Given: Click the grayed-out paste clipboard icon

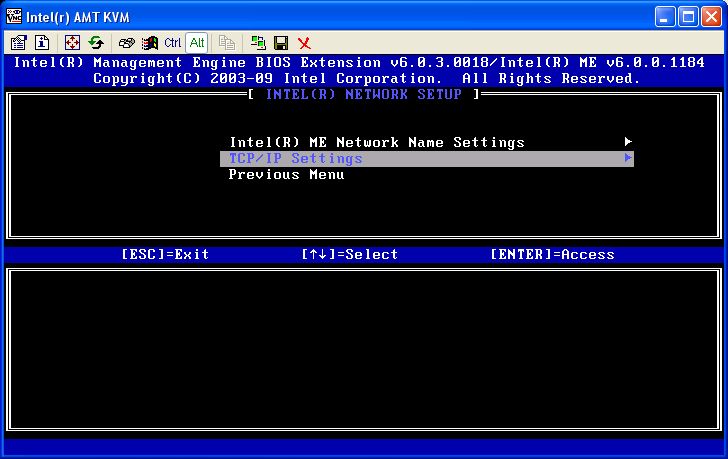Looking at the screenshot, I should pos(227,43).
